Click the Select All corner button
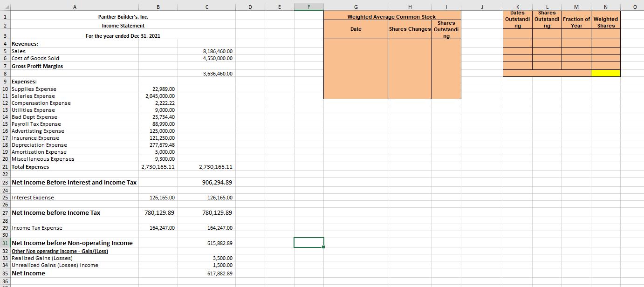The image size is (644, 287). (x=4, y=7)
